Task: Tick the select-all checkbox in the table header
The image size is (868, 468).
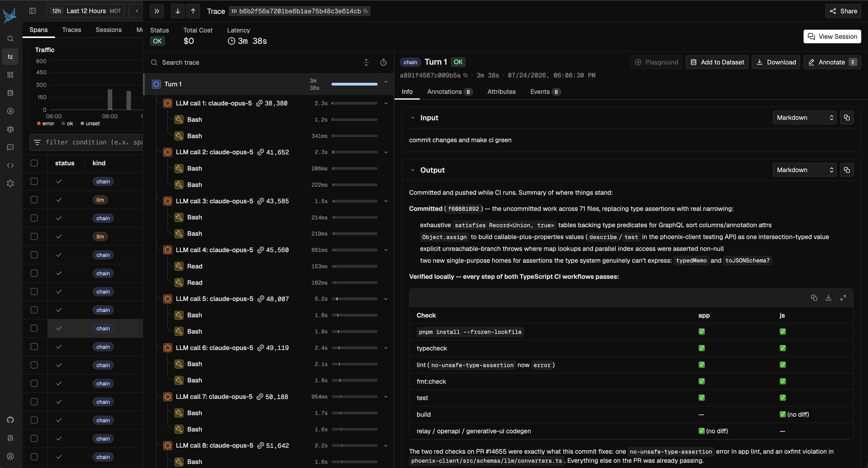Action: tap(34, 163)
